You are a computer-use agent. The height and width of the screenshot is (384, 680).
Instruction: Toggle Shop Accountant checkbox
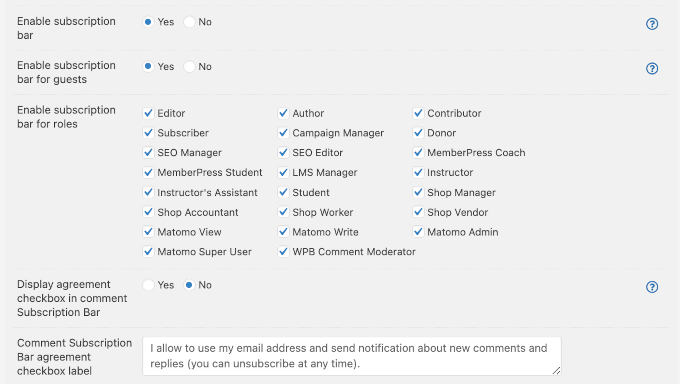point(148,212)
